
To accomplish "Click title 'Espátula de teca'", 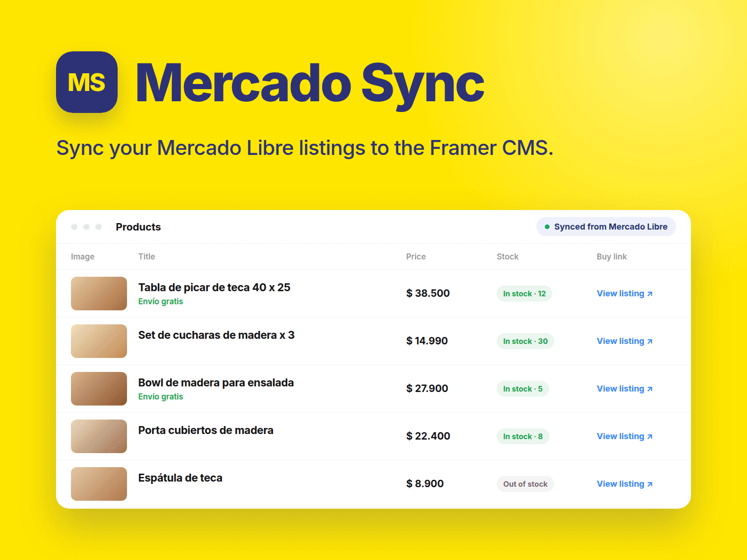I will coord(180,478).
